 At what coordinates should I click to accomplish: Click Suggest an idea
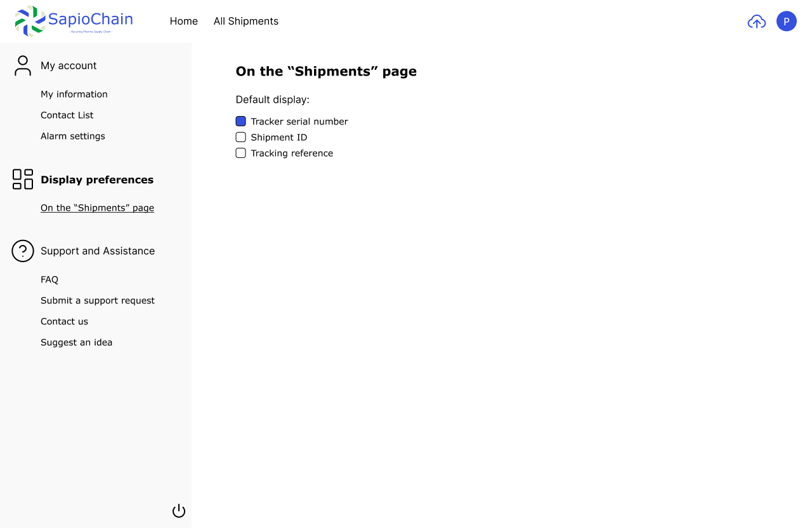coord(77,342)
